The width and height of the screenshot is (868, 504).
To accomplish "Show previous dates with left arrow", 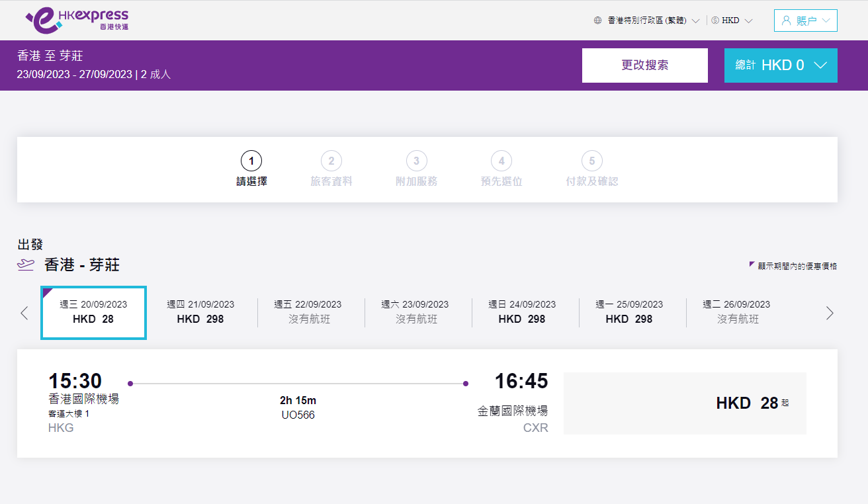I will (x=24, y=313).
